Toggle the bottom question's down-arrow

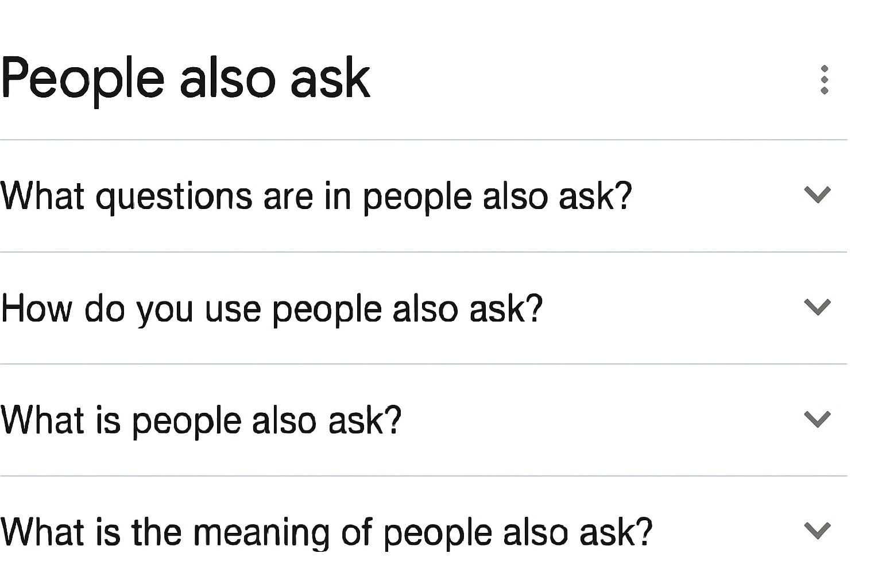818,531
